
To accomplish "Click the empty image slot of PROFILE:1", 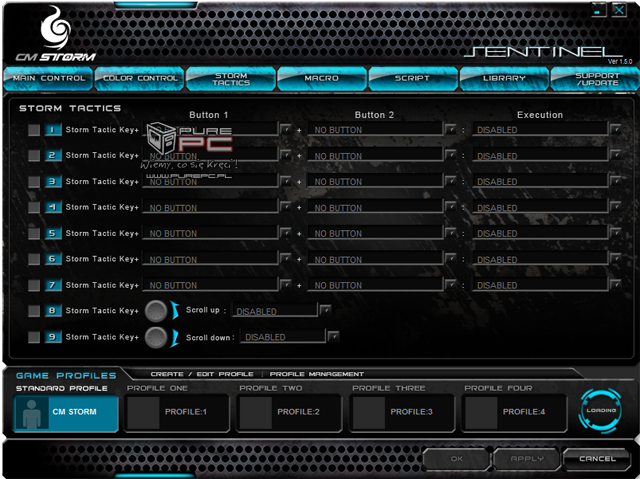I will (143, 412).
